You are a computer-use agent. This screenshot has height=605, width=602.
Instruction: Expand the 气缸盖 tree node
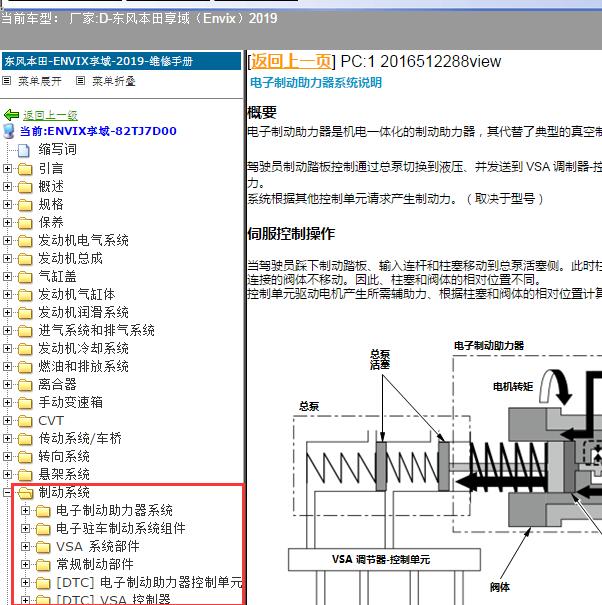coord(7,277)
